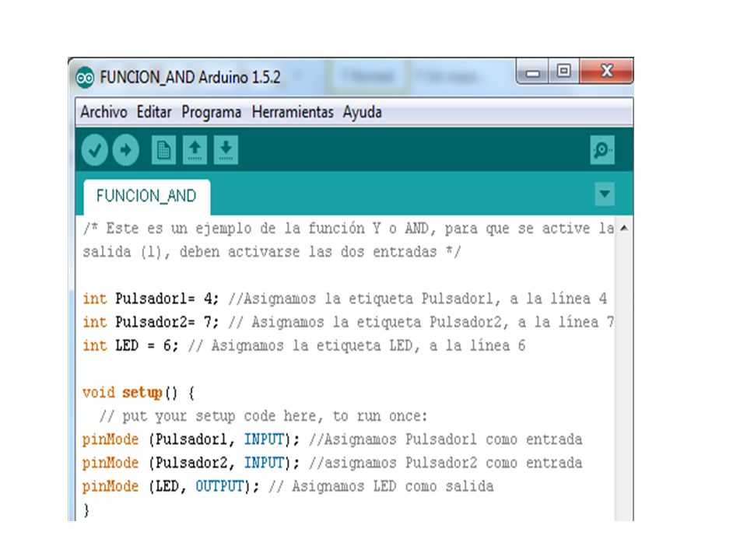The image size is (747, 560).
Task: Upload sketch with the arrow button
Action: pos(126,150)
